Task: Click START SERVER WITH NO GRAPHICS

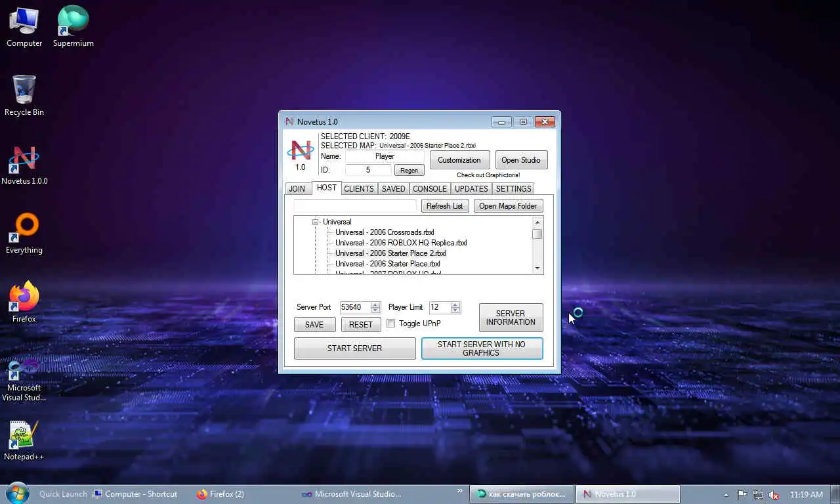Action: (482, 348)
